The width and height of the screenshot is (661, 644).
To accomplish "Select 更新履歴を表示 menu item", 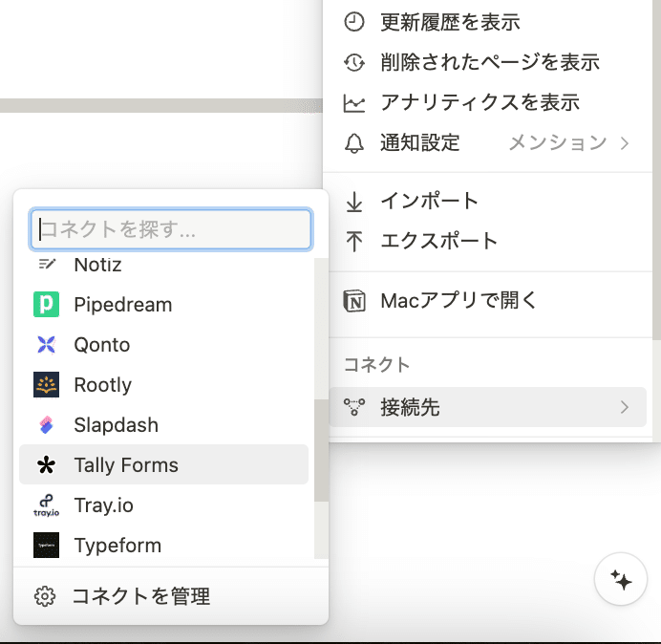I will (487, 22).
